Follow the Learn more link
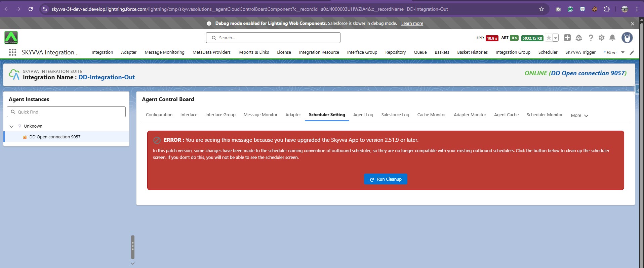The width and height of the screenshot is (644, 268). (x=412, y=23)
